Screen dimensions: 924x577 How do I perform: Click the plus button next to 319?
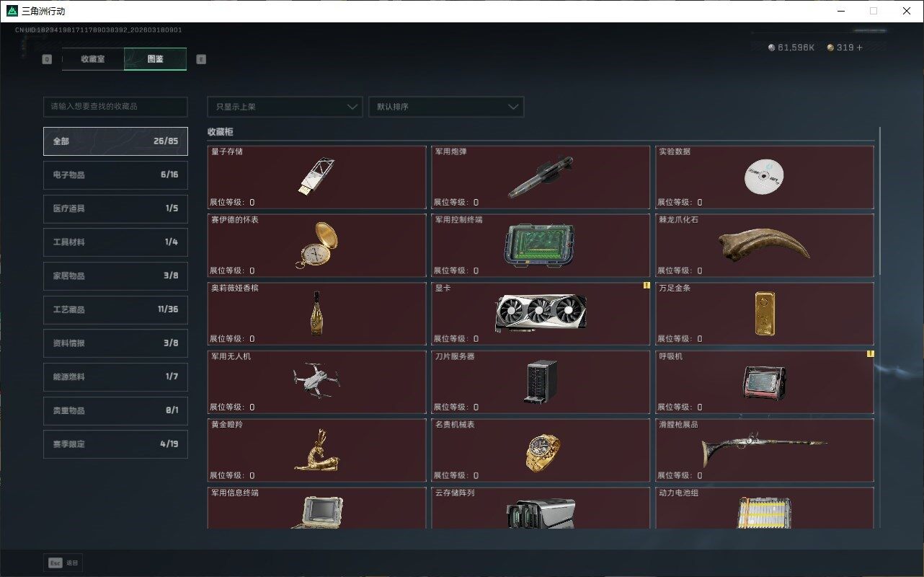[859, 48]
